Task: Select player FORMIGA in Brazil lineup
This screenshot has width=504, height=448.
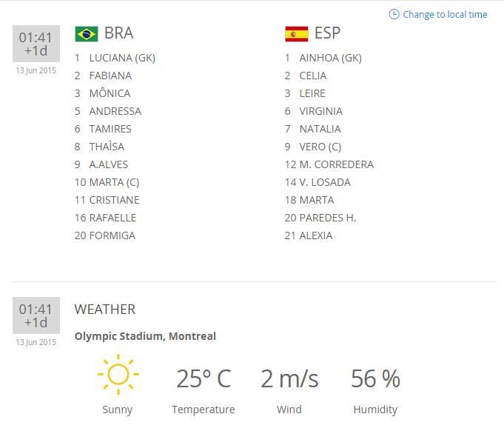Action: [x=112, y=235]
